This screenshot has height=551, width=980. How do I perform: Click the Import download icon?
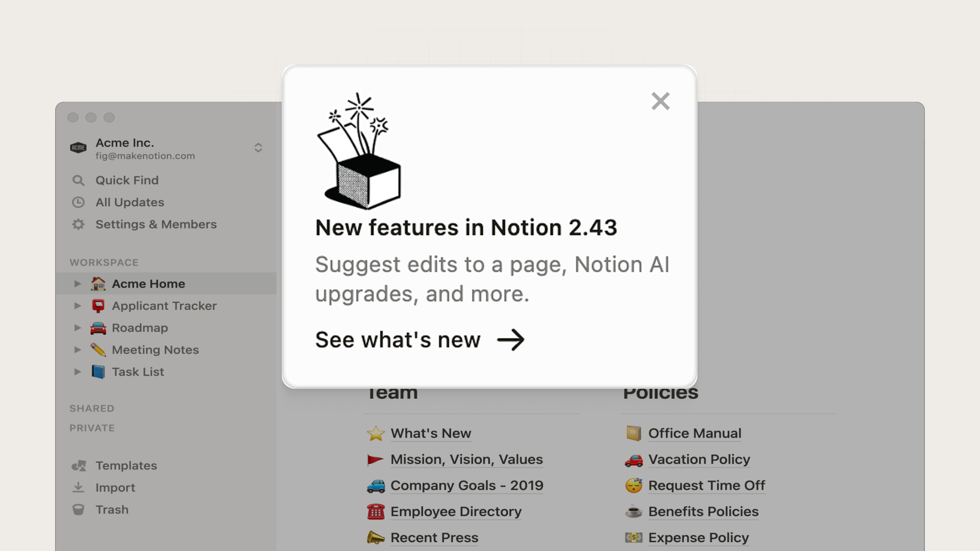[78, 487]
